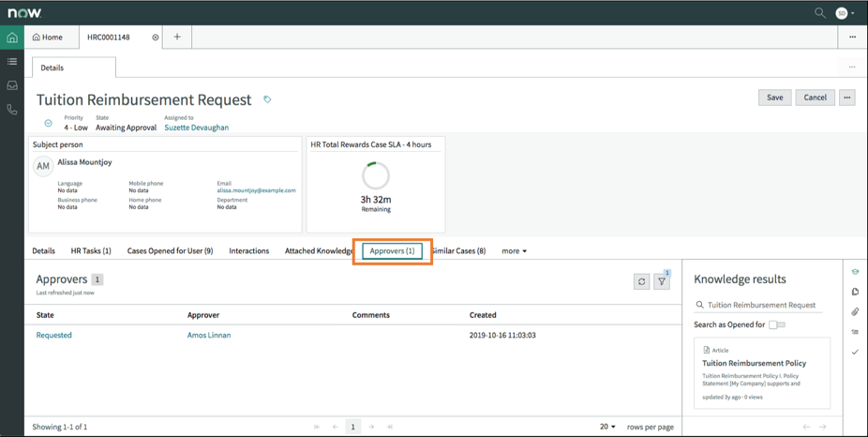
Task: Open the knowledge graduation-cap panel icon
Action: pyautogui.click(x=855, y=272)
